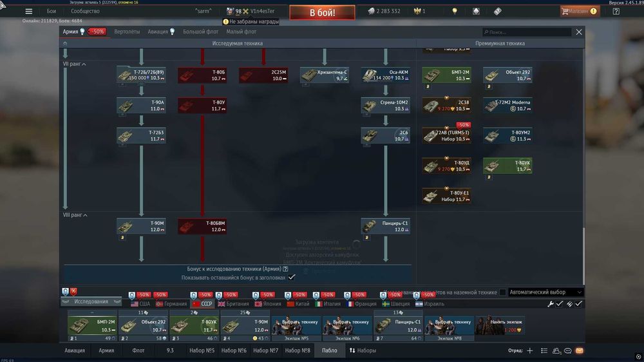Screen dimensions: 644x362
Task: Click the В бой! battle button
Action: pyautogui.click(x=322, y=12)
